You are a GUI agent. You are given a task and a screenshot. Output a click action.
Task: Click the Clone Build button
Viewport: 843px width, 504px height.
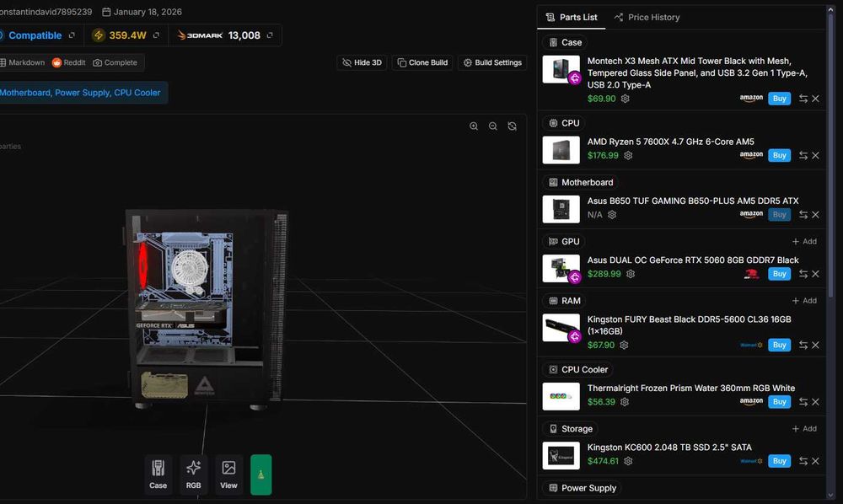coord(422,63)
